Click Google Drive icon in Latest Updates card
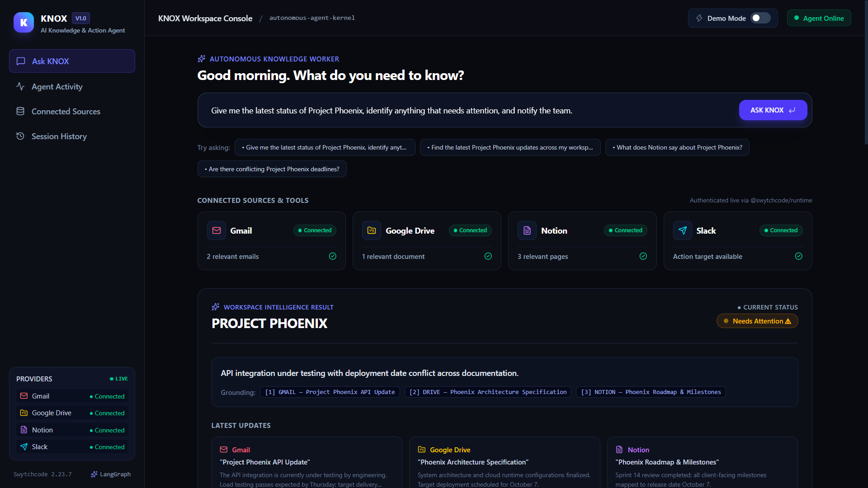The image size is (868, 488). (x=422, y=450)
